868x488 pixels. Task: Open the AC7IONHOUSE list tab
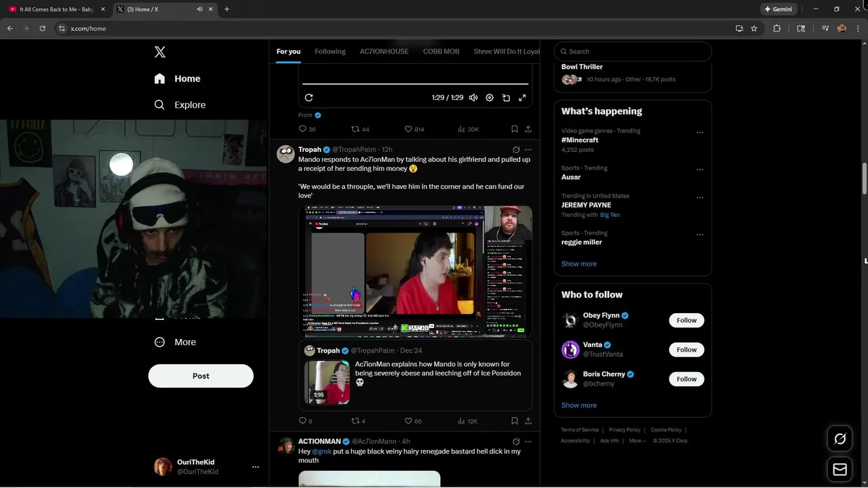[x=384, y=52]
